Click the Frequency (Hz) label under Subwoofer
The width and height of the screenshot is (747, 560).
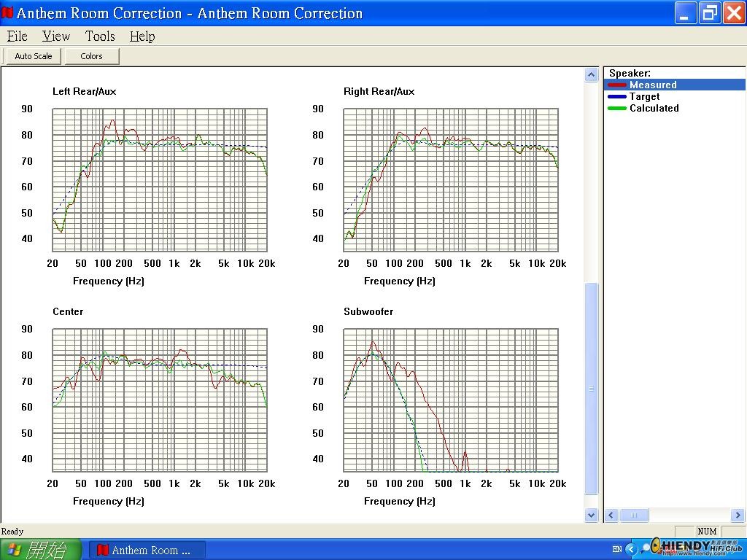[x=399, y=501]
